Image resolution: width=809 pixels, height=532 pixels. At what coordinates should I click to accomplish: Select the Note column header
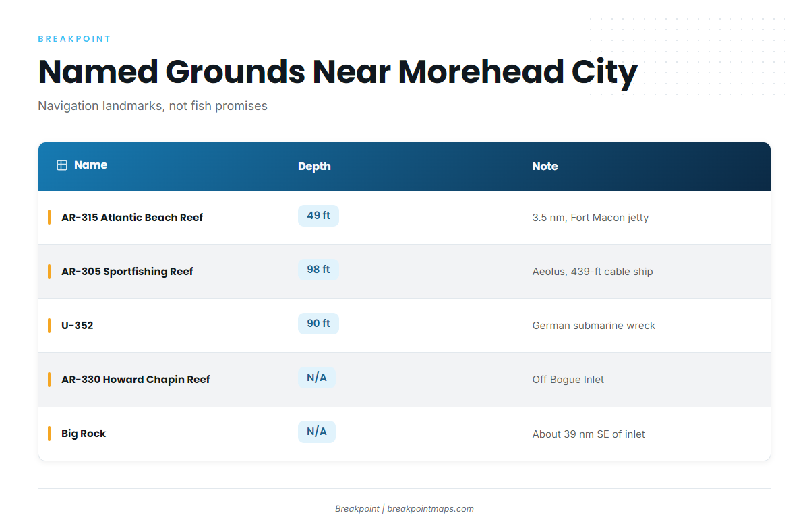(642, 166)
